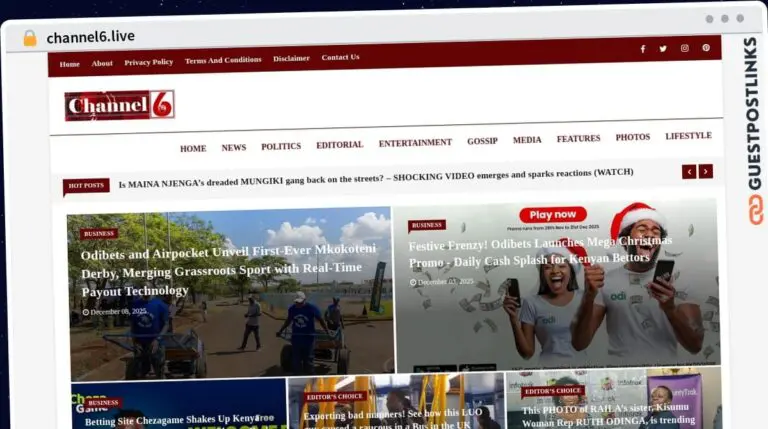Open Festive Frenzy Odibets promo article

(x=540, y=252)
